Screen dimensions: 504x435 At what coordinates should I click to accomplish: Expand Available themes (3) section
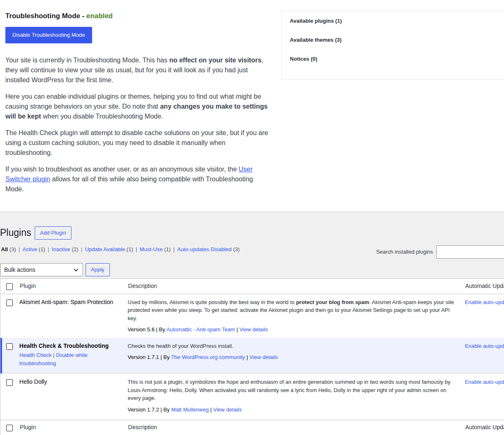[316, 40]
